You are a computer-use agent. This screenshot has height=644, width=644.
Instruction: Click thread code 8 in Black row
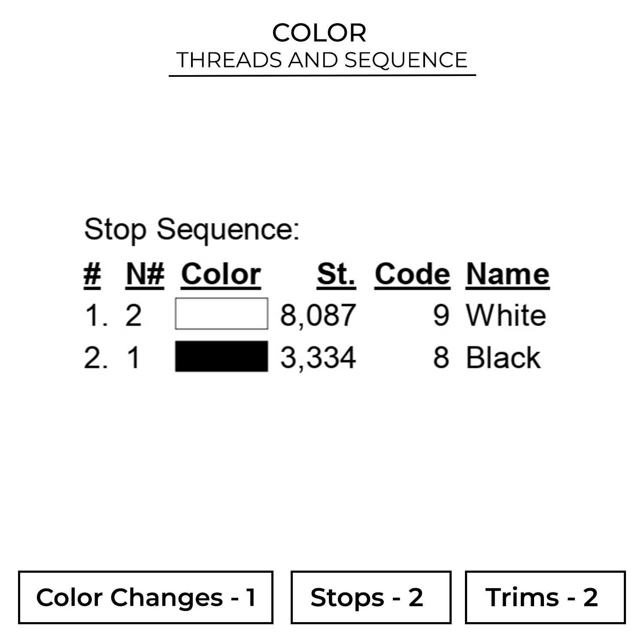click(x=441, y=357)
